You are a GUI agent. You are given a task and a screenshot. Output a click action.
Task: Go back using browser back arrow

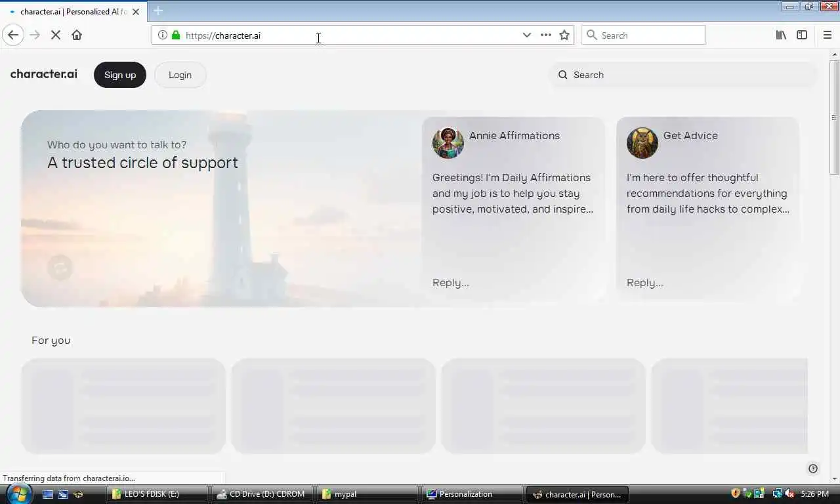[x=13, y=35]
